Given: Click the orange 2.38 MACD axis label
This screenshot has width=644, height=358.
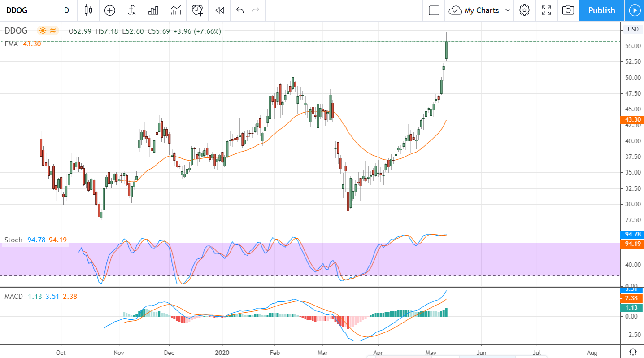Looking at the screenshot, I should pos(632,298).
